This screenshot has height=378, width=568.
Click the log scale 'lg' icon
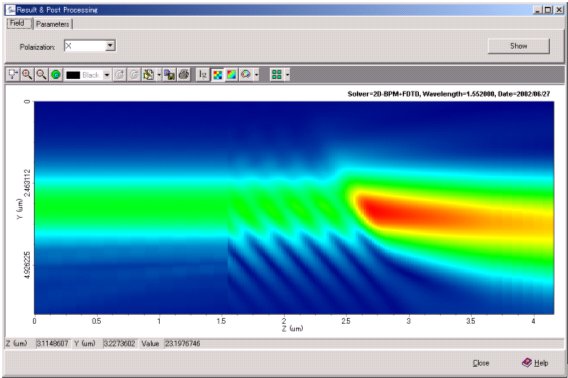pos(203,75)
